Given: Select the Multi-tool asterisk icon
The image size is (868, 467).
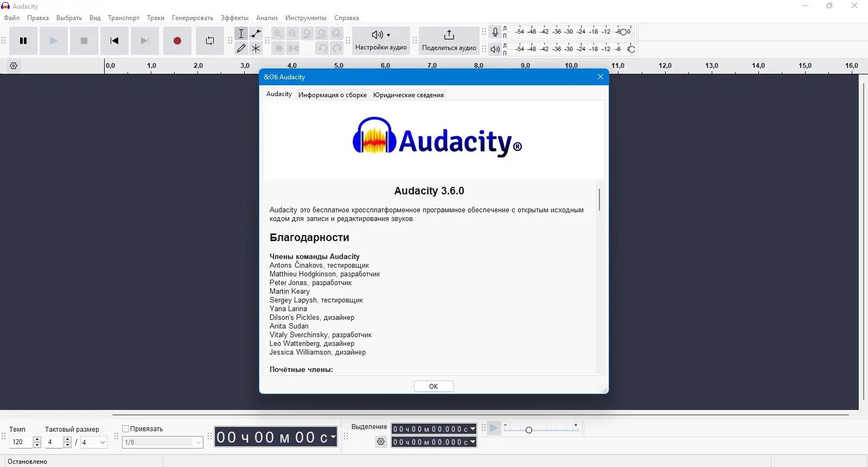Looking at the screenshot, I should 256,48.
